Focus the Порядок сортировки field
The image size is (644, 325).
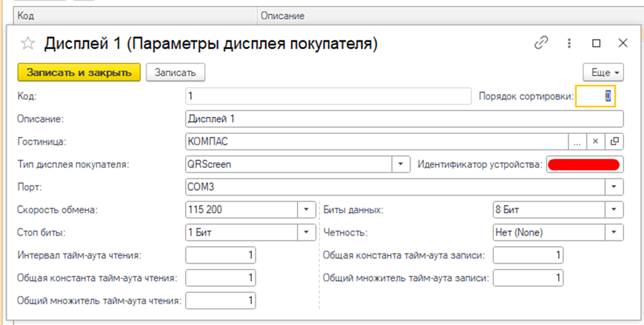(595, 96)
